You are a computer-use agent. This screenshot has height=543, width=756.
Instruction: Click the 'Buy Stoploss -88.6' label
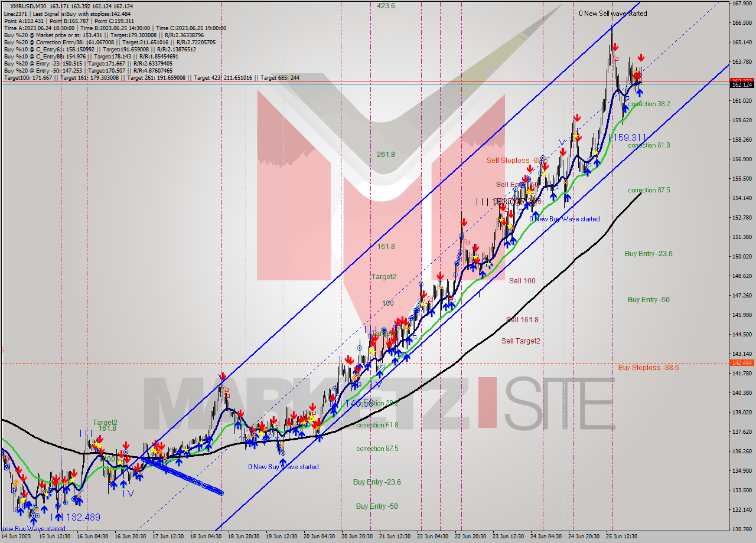pyautogui.click(x=649, y=367)
